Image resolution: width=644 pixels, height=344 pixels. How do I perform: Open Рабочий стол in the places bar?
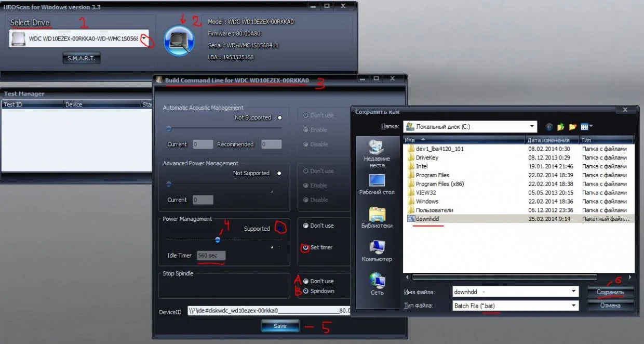(377, 184)
